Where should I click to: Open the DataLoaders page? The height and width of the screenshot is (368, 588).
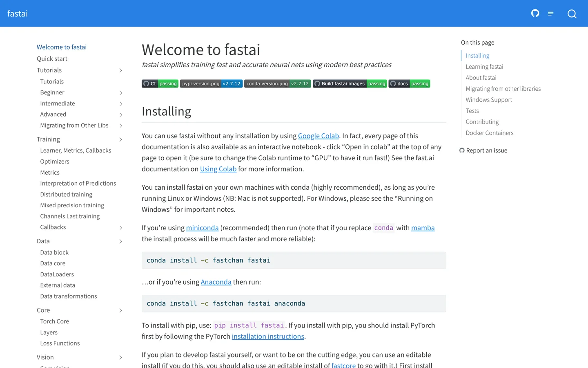(57, 274)
